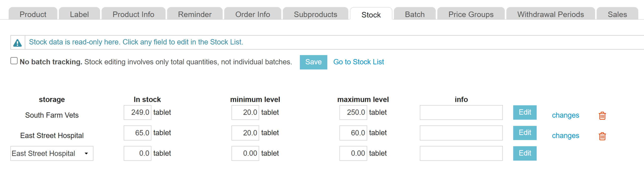Select the Subproducts tab
Image resolution: width=644 pixels, height=173 pixels.
tap(315, 14)
